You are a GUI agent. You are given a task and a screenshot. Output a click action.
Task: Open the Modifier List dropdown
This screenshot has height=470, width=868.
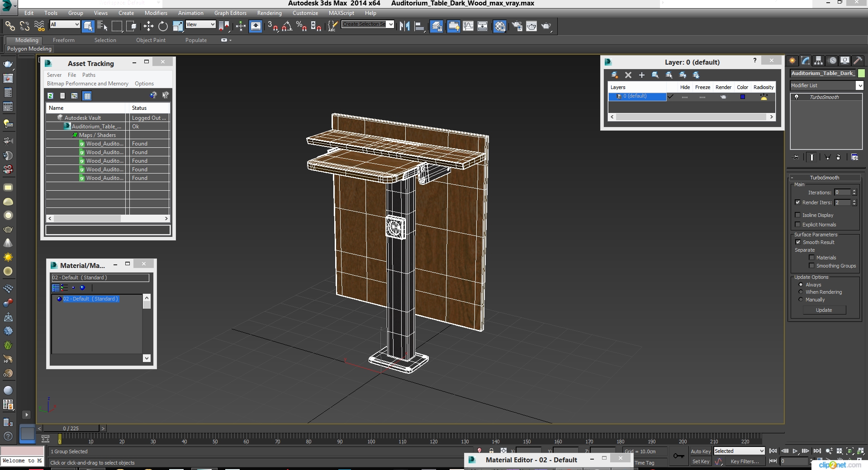[x=859, y=85]
